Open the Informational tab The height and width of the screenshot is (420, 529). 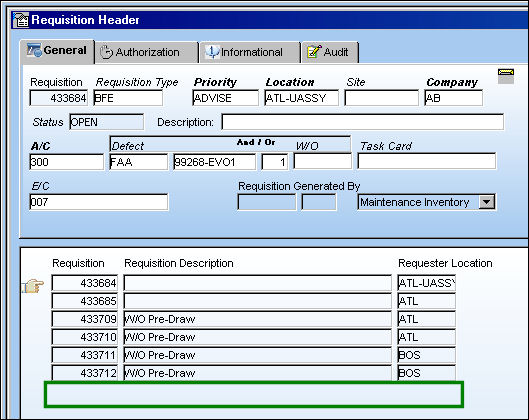click(250, 52)
